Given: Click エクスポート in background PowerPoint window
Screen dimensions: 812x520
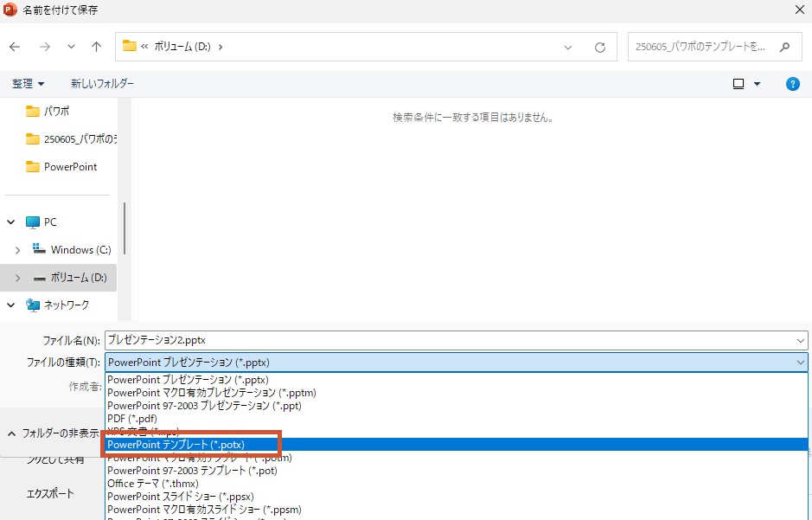Looking at the screenshot, I should coord(50,493).
